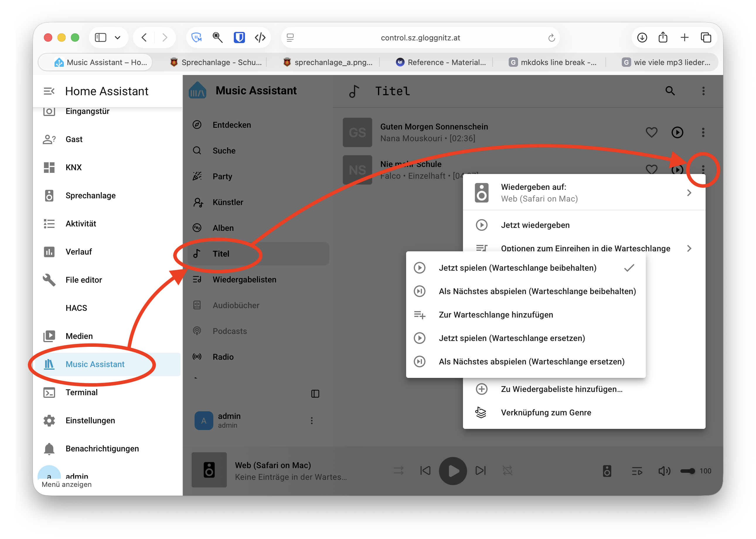Switch to mkdoks line break tab
This screenshot has width=756, height=539.
(553, 62)
